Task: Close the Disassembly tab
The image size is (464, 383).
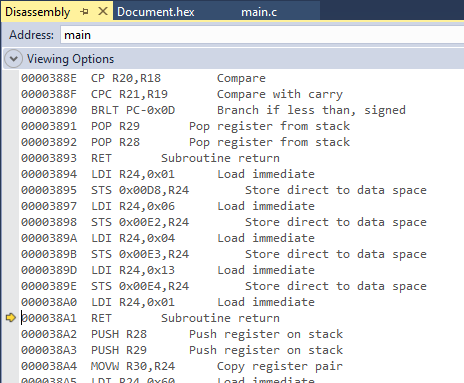Action: click(103, 11)
